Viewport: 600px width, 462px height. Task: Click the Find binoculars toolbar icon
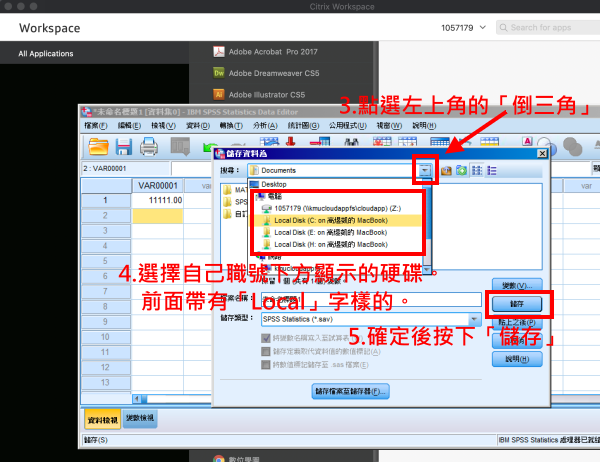(351, 142)
